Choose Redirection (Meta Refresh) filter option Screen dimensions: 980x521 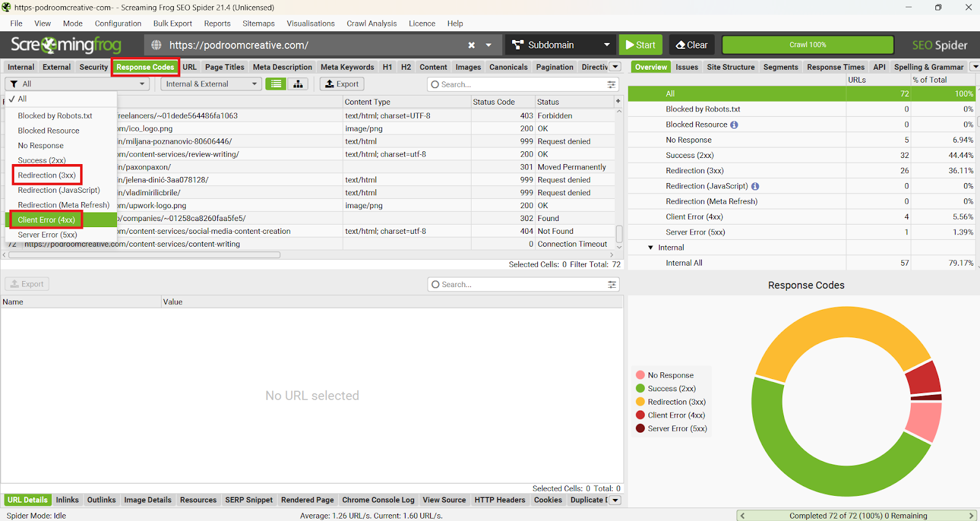click(x=61, y=205)
